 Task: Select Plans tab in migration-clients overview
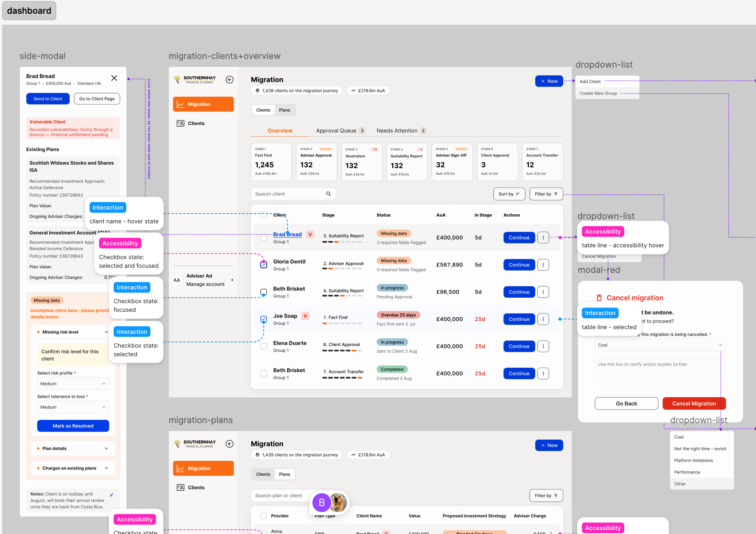coord(284,110)
